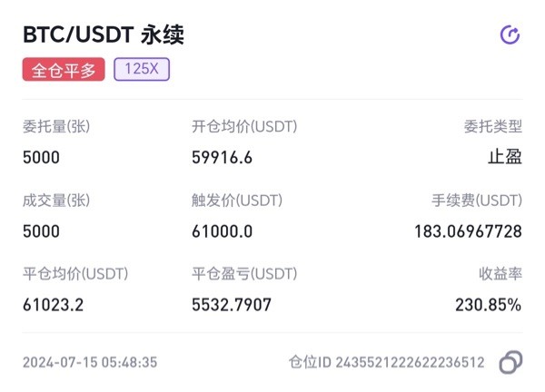Tap the 触发价(USDT) label
545x392 pixels.
click(x=237, y=201)
